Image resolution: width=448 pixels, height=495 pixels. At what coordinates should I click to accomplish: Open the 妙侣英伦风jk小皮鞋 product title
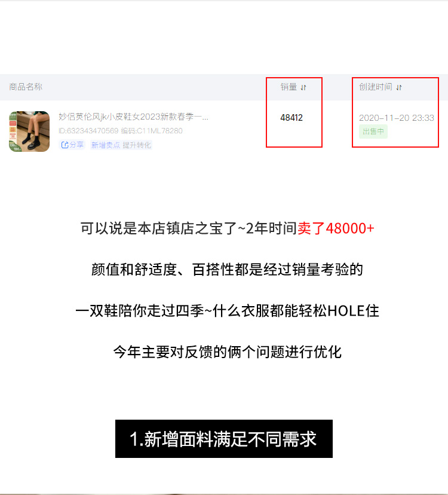[133, 117]
